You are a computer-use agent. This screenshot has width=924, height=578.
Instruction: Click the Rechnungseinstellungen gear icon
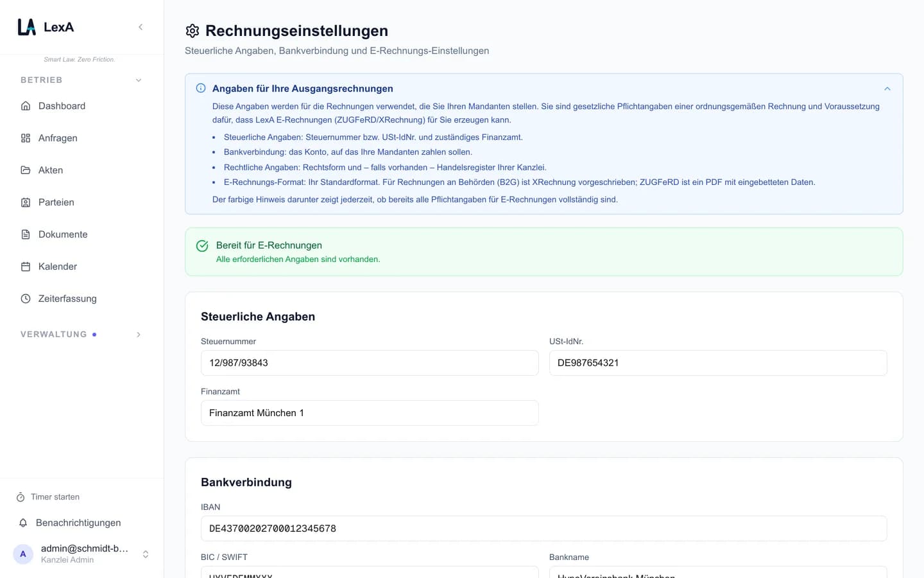(x=193, y=31)
